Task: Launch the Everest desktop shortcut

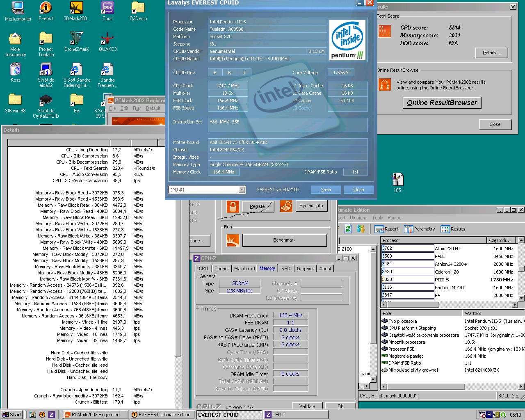Action: (x=46, y=11)
